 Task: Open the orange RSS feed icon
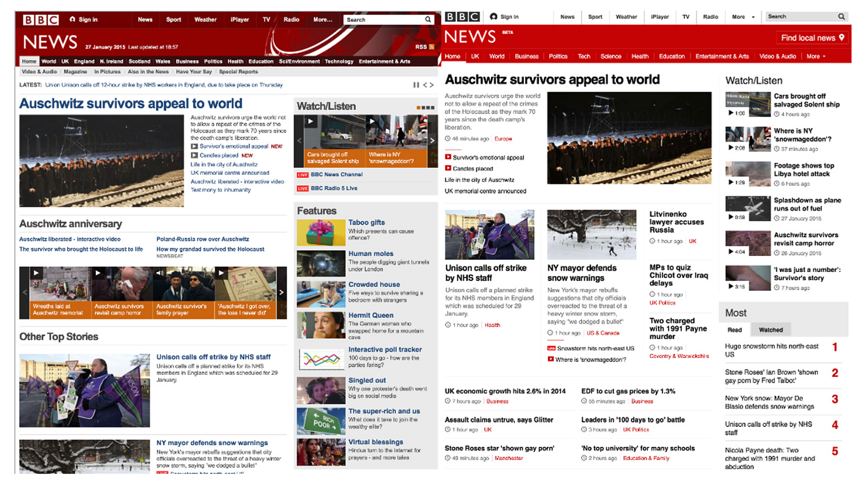tap(432, 47)
